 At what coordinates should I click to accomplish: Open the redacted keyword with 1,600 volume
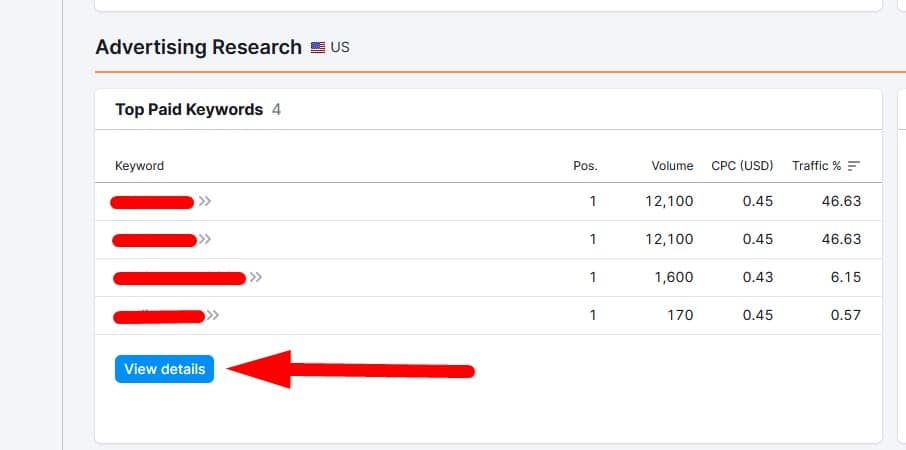(x=180, y=278)
